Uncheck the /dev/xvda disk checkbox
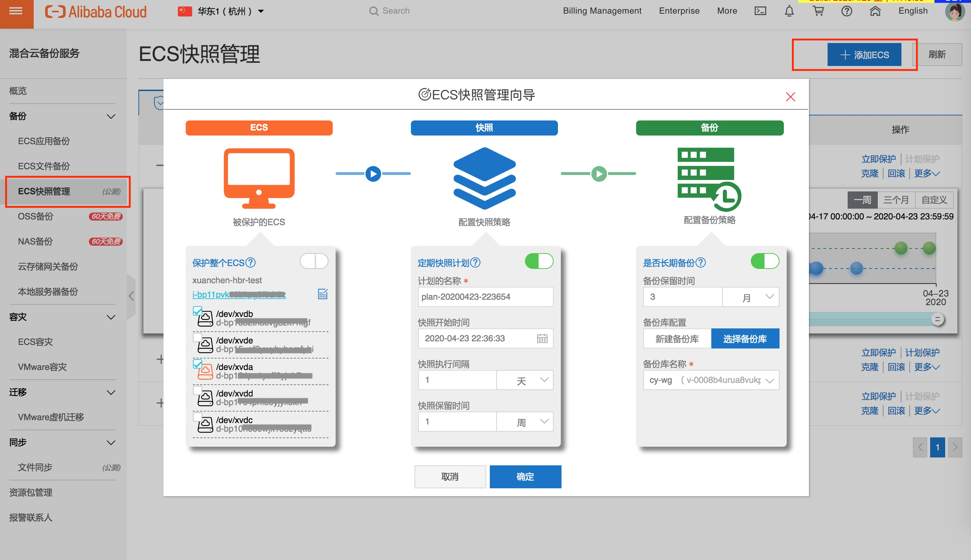Viewport: 971px width, 560px height. (197, 364)
